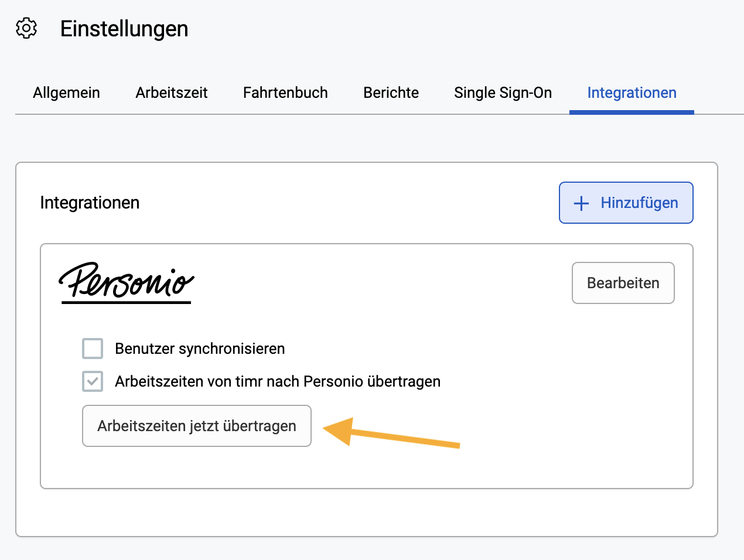Click the Integrationen section heading text
744x560 pixels.
[x=90, y=203]
